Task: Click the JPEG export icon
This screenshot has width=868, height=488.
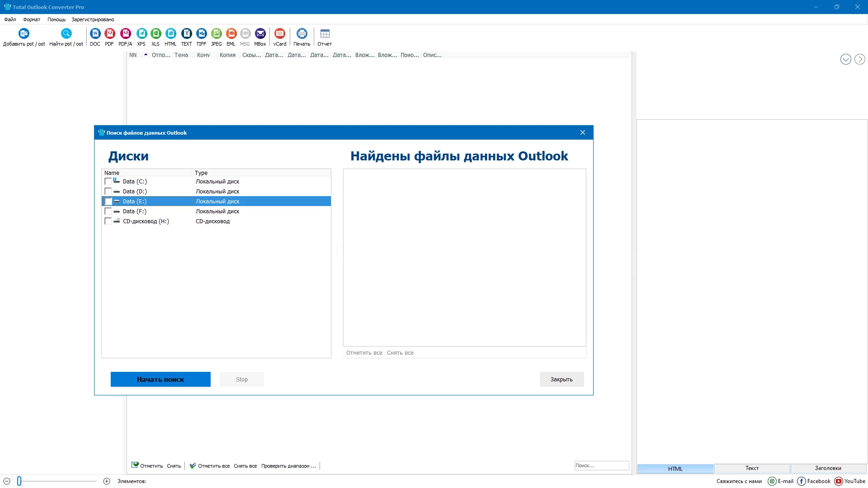Action: click(x=217, y=33)
